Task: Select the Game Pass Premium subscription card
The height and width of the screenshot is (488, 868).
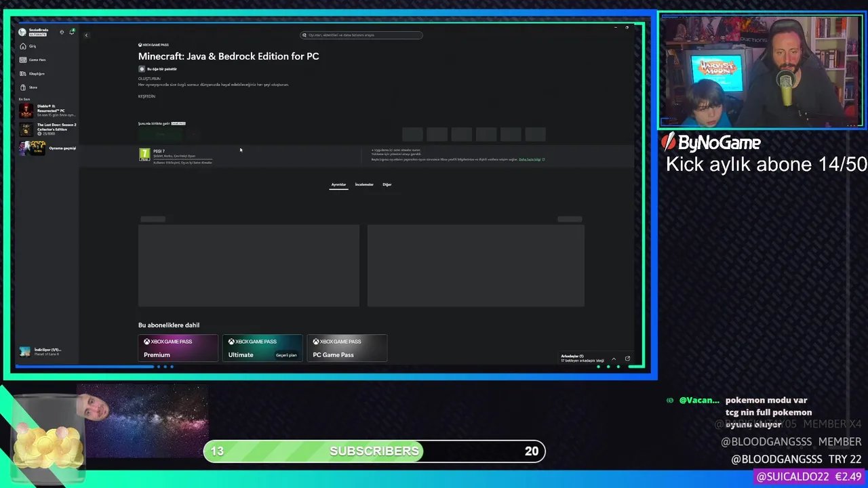Action: [178, 348]
